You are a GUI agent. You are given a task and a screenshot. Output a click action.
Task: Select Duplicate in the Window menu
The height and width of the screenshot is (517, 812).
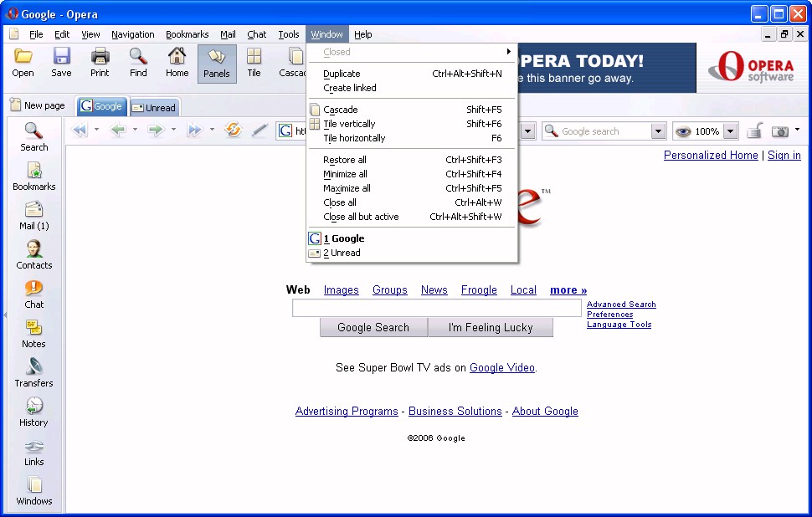412,74
